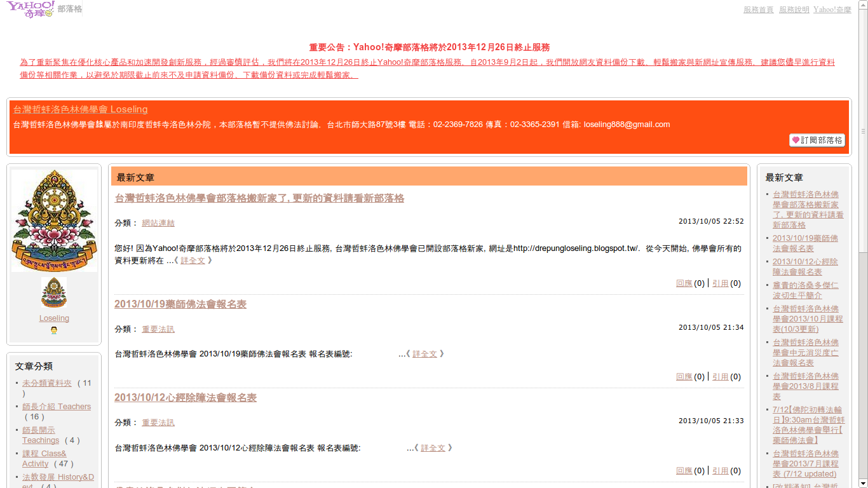Open the 服務首頁 link

point(759,10)
